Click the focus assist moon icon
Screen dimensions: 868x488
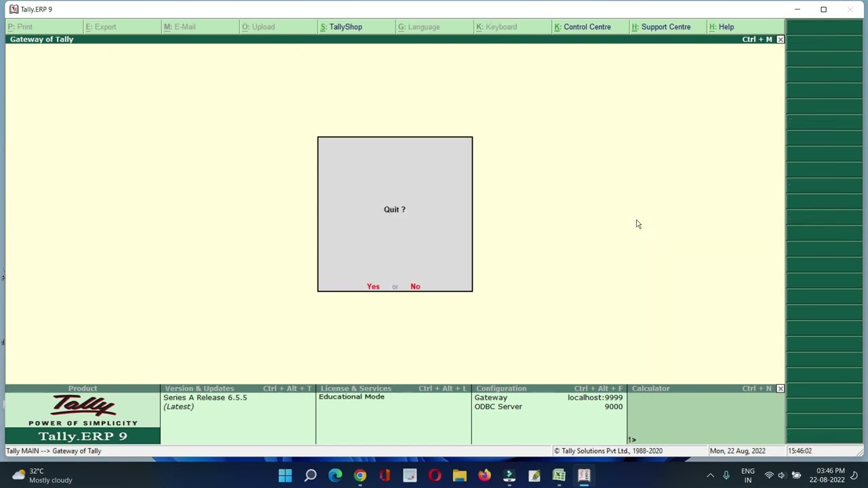tap(854, 476)
